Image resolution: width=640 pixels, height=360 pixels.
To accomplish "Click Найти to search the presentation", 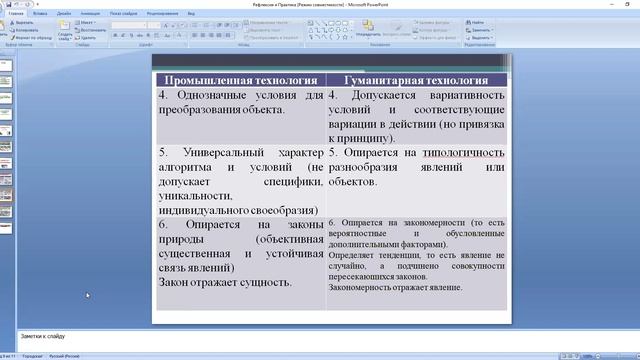I will point(475,22).
